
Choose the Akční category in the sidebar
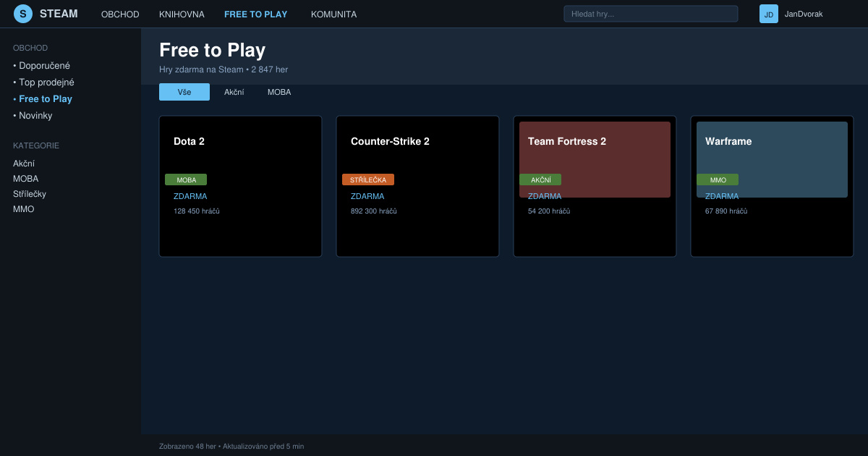coord(24,164)
